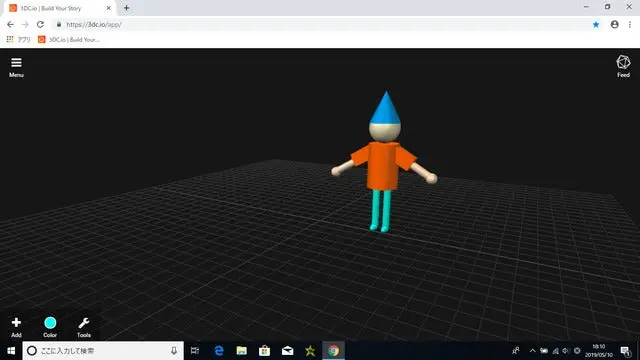
Task: Select the orange torso block of model
Action: click(382, 165)
